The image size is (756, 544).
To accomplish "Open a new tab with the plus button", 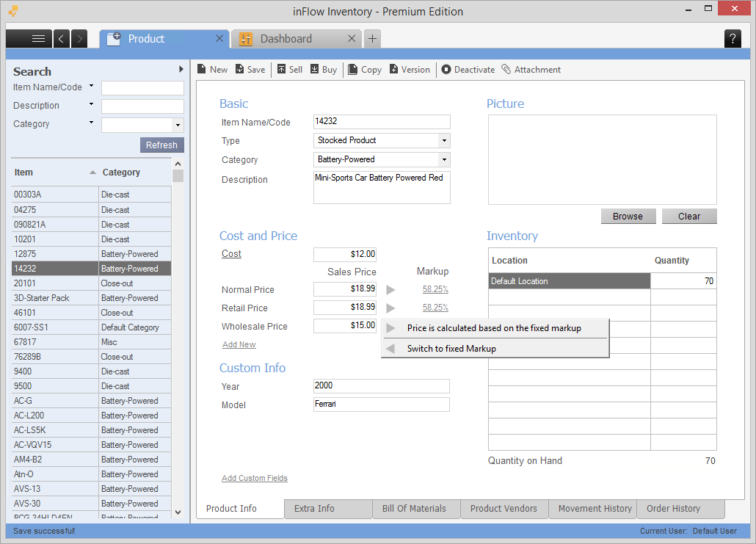I will [372, 39].
